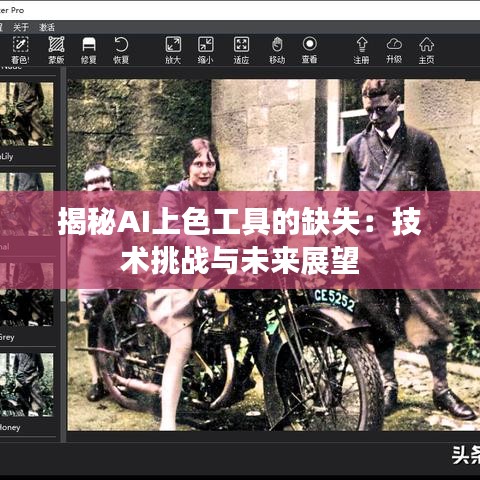Click the 主页 home icon
Viewport: 480px width, 480px height.
pos(427,44)
